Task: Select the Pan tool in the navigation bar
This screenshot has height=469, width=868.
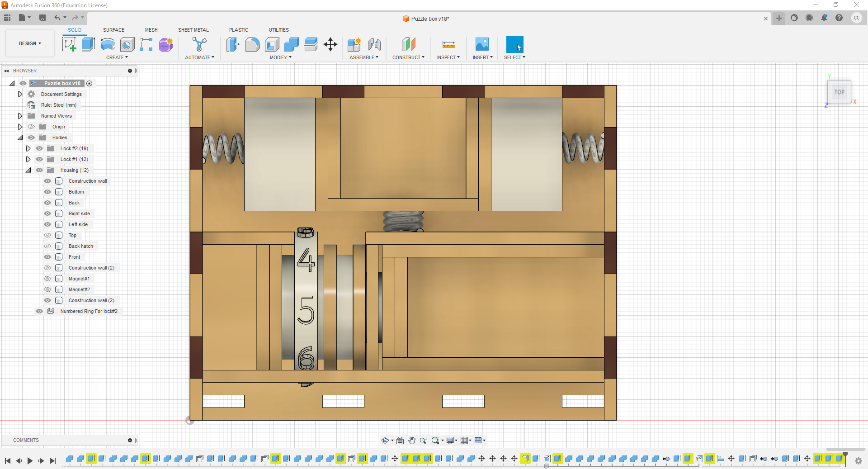Action: 412,440
